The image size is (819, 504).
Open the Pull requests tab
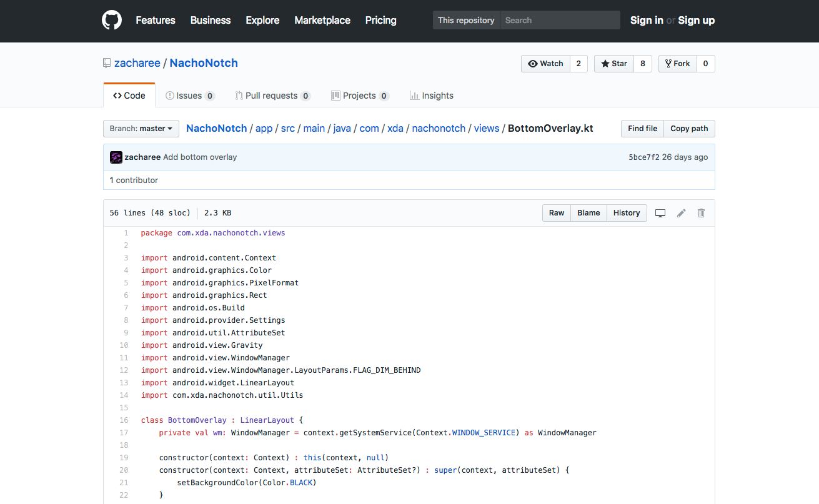click(272, 96)
